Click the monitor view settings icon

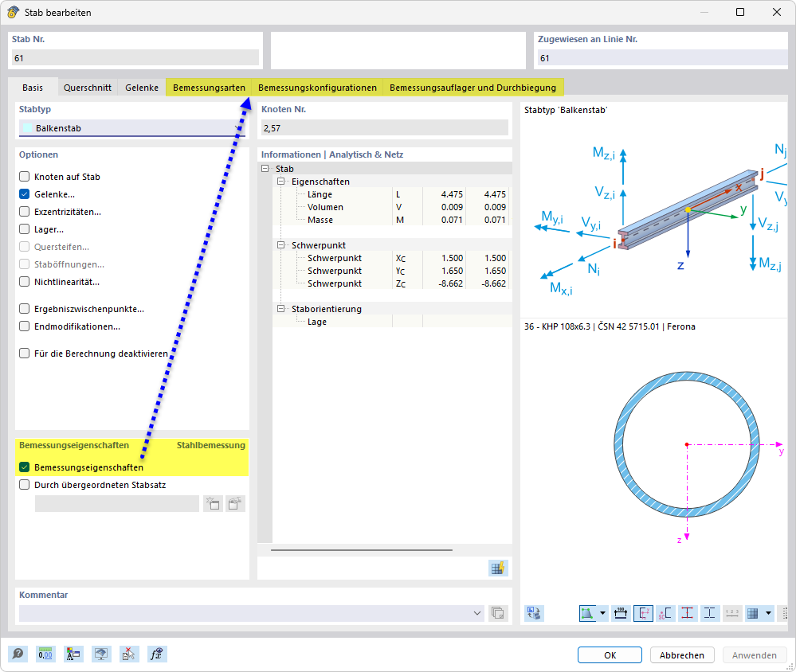pyautogui.click(x=101, y=654)
